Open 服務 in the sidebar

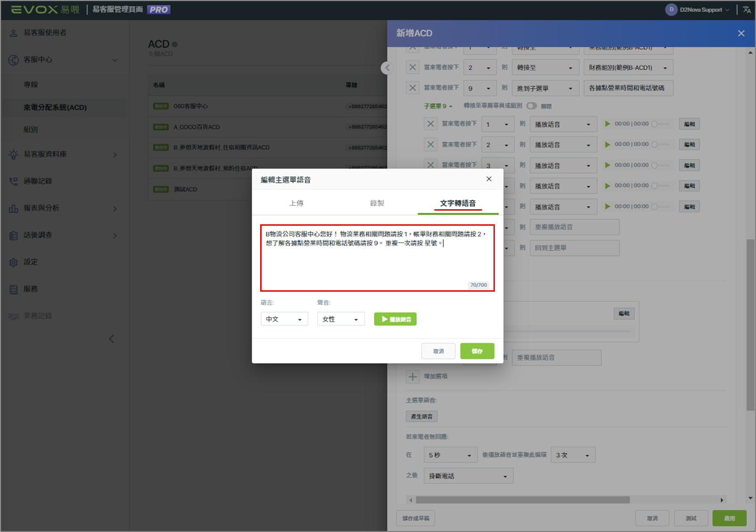(x=31, y=289)
